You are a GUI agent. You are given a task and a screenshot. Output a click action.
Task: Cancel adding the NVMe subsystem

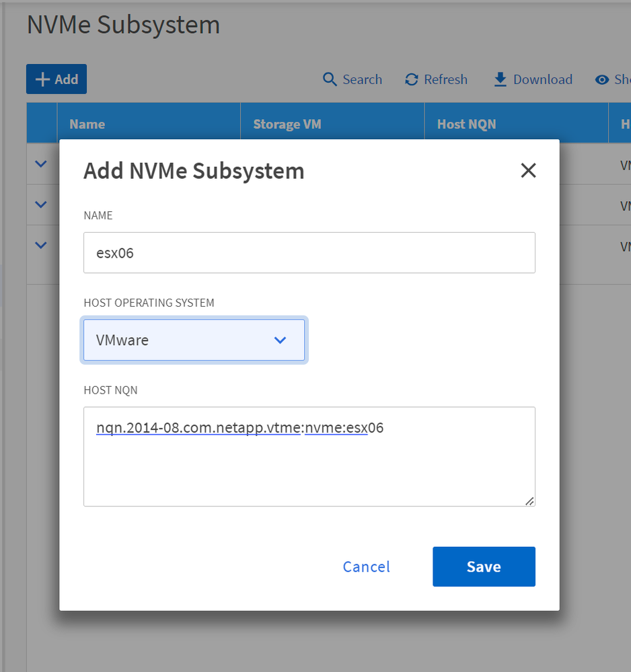[x=366, y=567]
